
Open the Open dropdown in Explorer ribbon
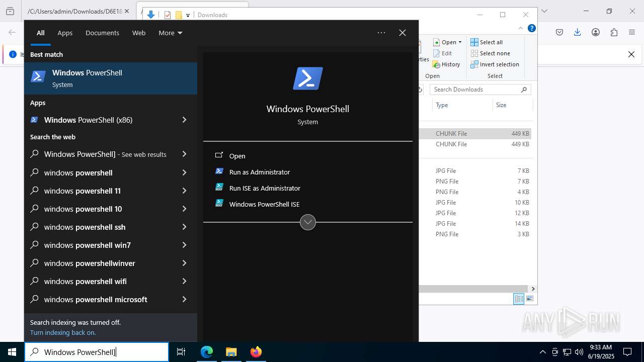click(447, 42)
